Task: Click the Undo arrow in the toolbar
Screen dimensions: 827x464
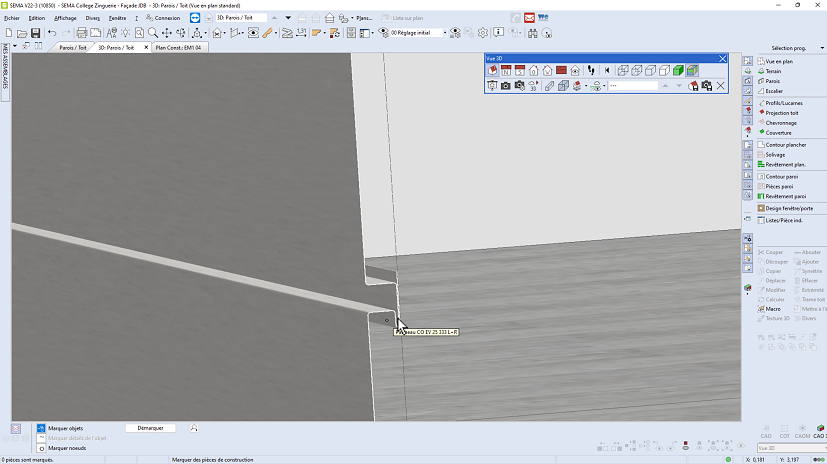Action: (52, 33)
